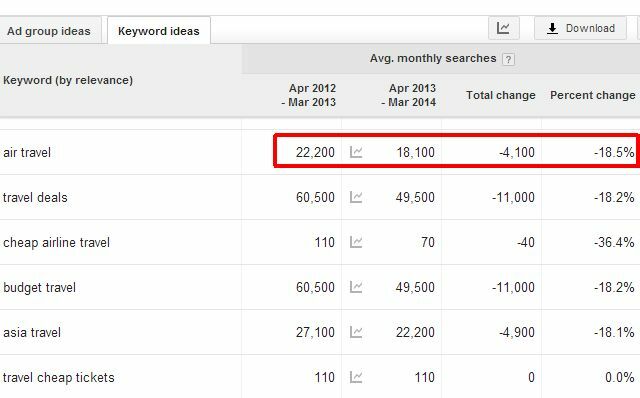Show the trend chart for air travel
Image resolution: width=640 pixels, height=398 pixels.
[x=356, y=152]
